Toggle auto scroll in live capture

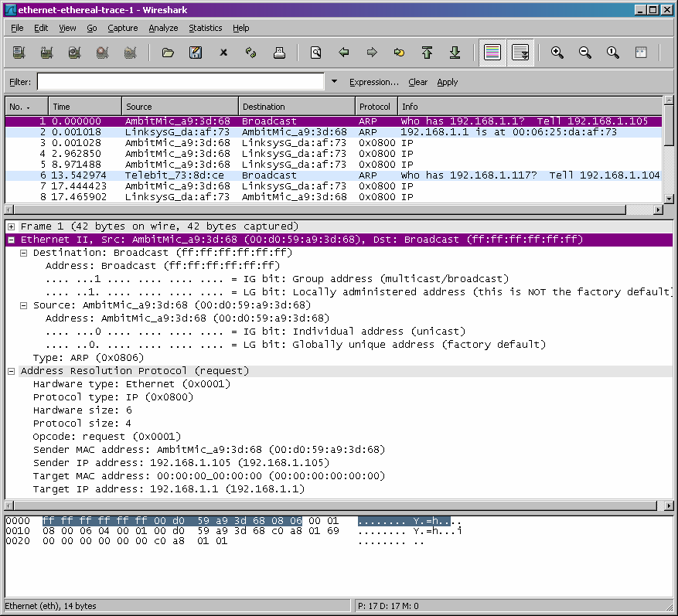[x=520, y=53]
